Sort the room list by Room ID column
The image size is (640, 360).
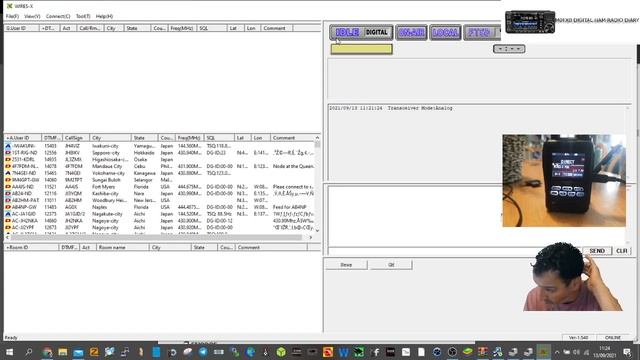pos(31,247)
